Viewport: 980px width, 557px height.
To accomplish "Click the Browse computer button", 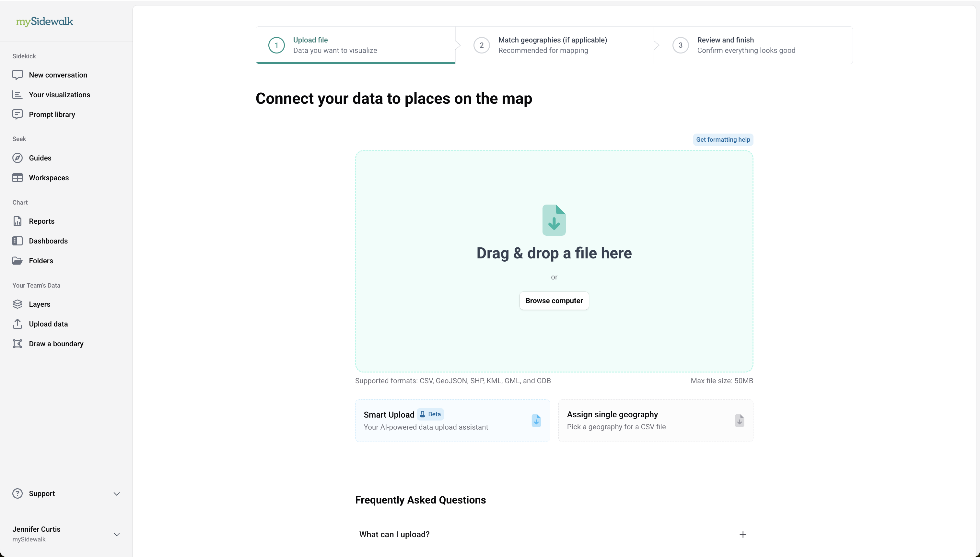I will point(554,301).
